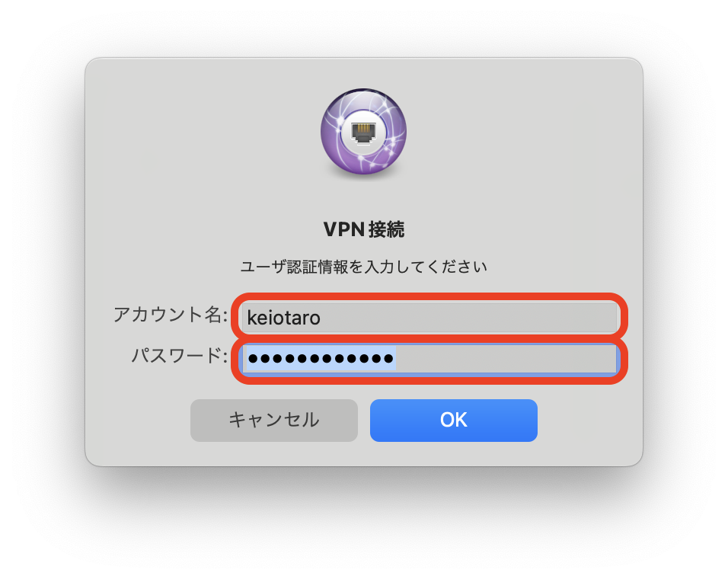Click the アカウント名 label
Screen dimensions: 728x579
click(x=170, y=315)
